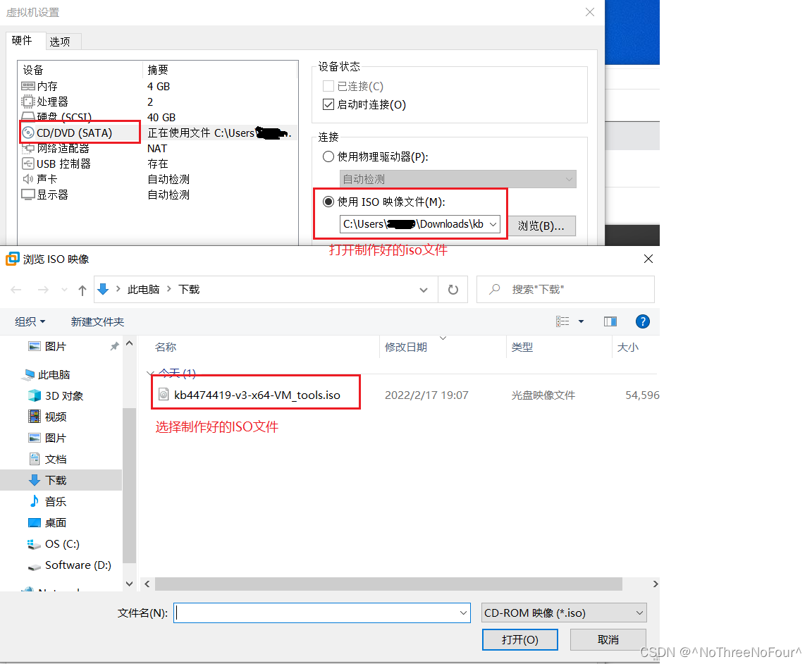Select the 声卡 sound card icon
Image resolution: width=812 pixels, height=664 pixels.
tap(28, 179)
